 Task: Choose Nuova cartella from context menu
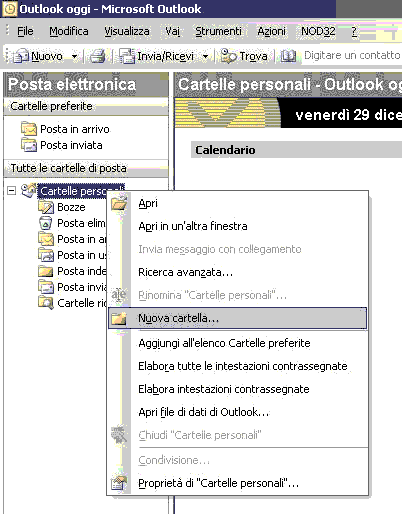238,318
